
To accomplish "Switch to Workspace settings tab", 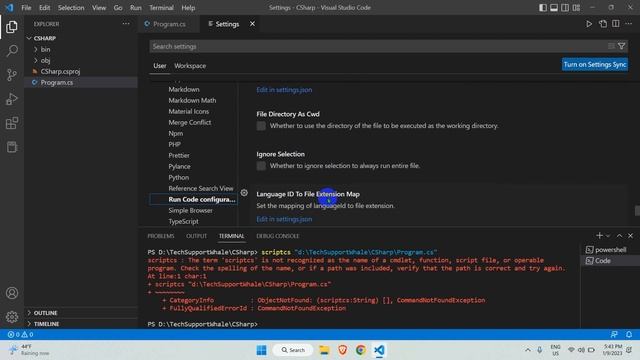I will (190, 66).
